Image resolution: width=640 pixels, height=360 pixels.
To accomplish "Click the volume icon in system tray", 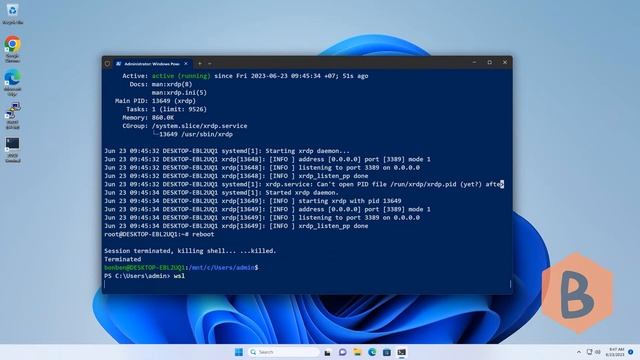I will 598,352.
